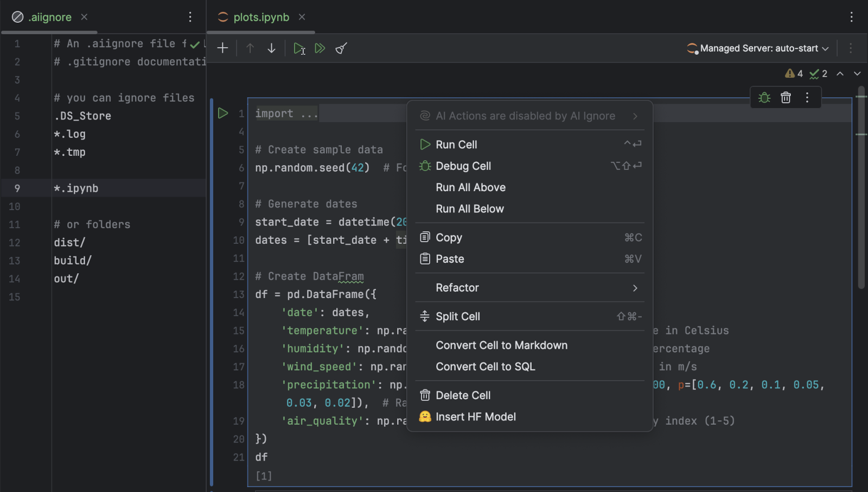Screen dimensions: 868x492
Task: Open Managed Server auto-start dropdown
Action: (x=758, y=48)
